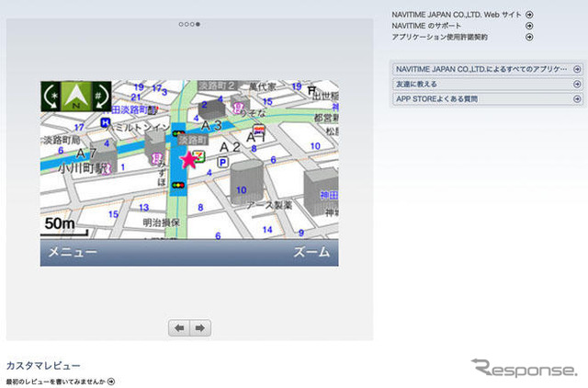The height and width of the screenshot is (388, 588).
Task: Click north compass arrow on map
Action: coord(76,96)
